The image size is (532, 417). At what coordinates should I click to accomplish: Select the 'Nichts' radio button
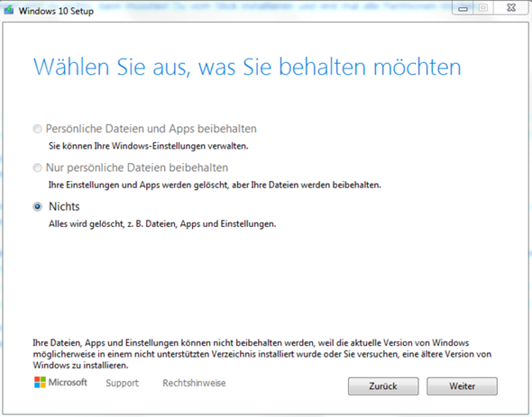pyautogui.click(x=37, y=206)
